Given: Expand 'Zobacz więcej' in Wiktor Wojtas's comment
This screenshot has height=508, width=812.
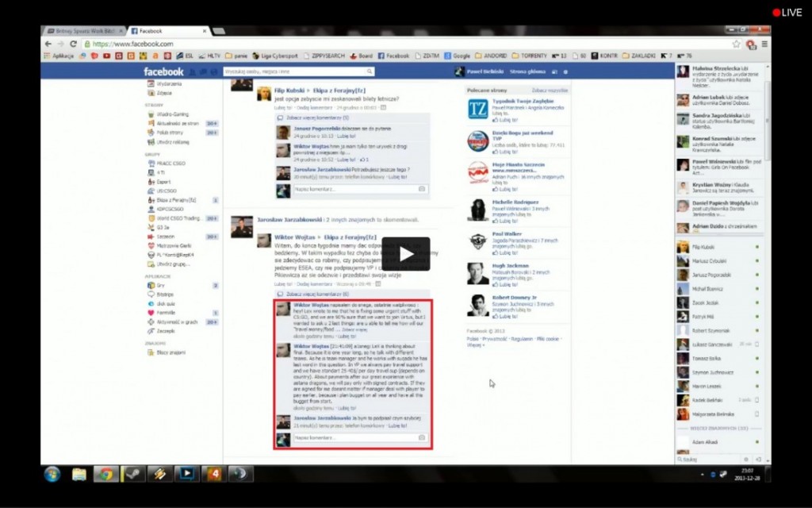Looking at the screenshot, I should pyautogui.click(x=354, y=329).
